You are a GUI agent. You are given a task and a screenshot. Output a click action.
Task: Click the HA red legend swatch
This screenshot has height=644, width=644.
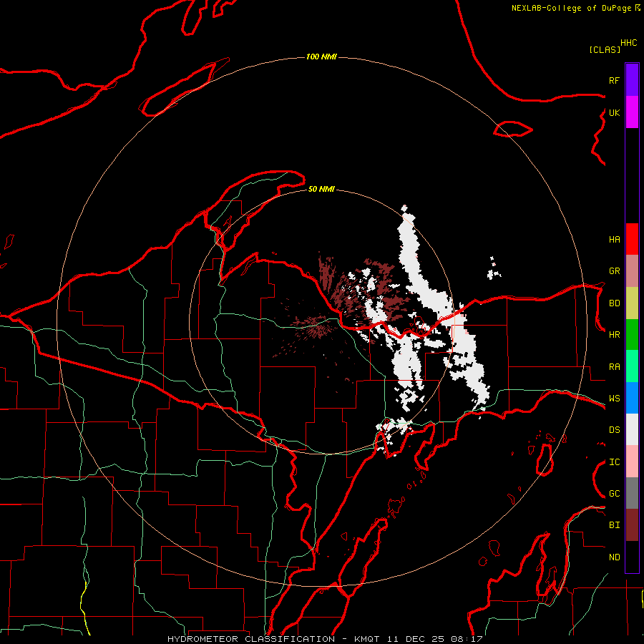(x=632, y=239)
